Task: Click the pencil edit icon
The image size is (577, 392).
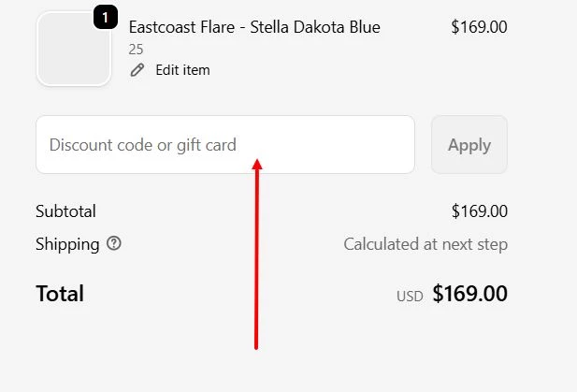Action: (137, 70)
